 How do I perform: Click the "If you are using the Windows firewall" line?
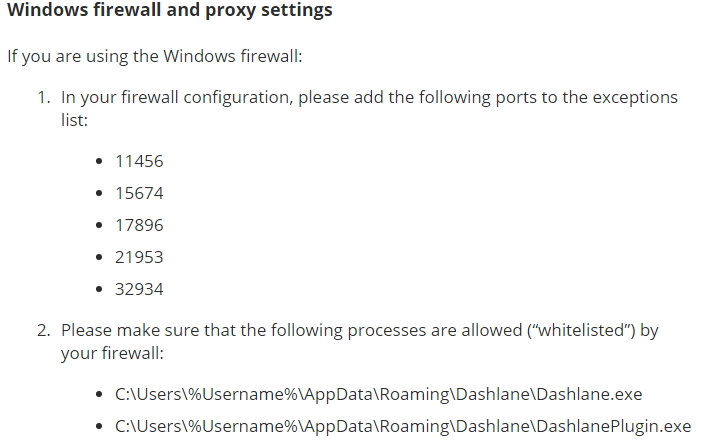point(155,56)
